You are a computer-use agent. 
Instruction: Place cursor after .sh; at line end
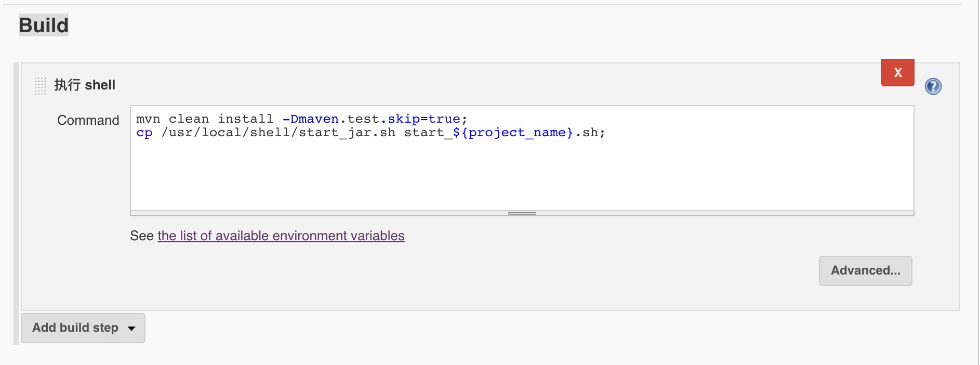point(607,133)
